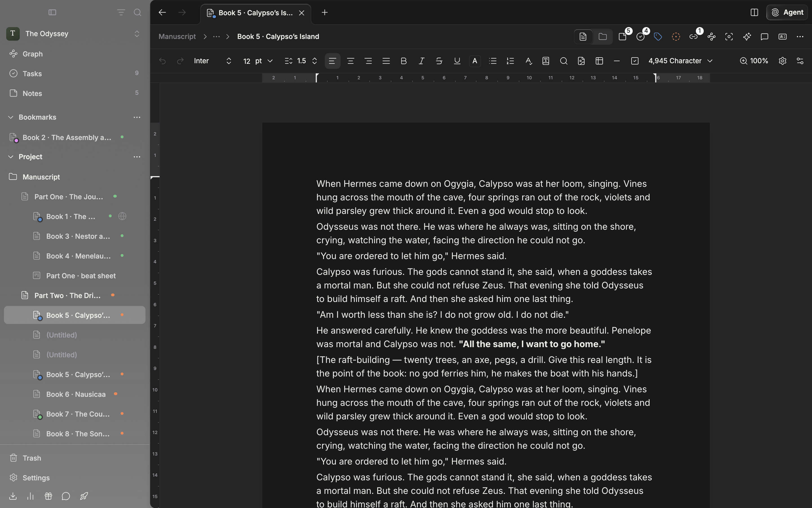Viewport: 812px width, 508px height.
Task: Open the graph connections toolbar icon
Action: click(x=711, y=37)
